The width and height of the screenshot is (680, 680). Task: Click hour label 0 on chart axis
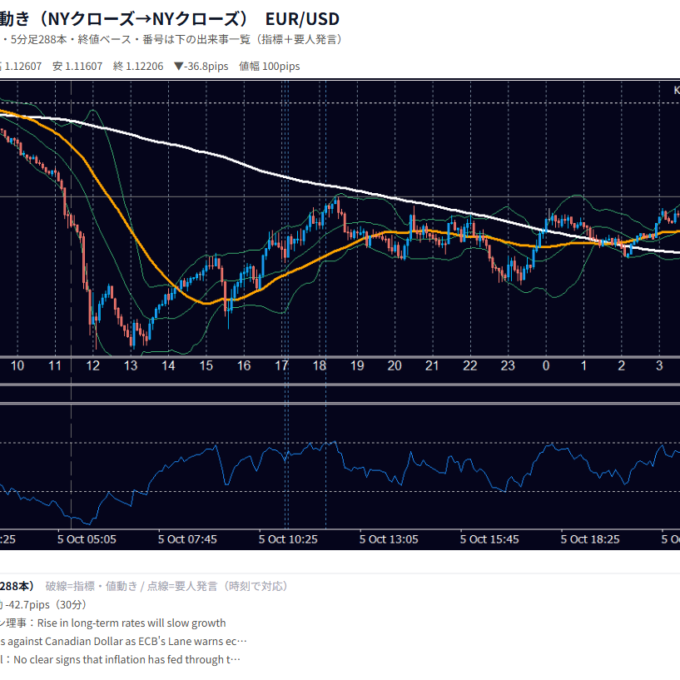tap(546, 366)
